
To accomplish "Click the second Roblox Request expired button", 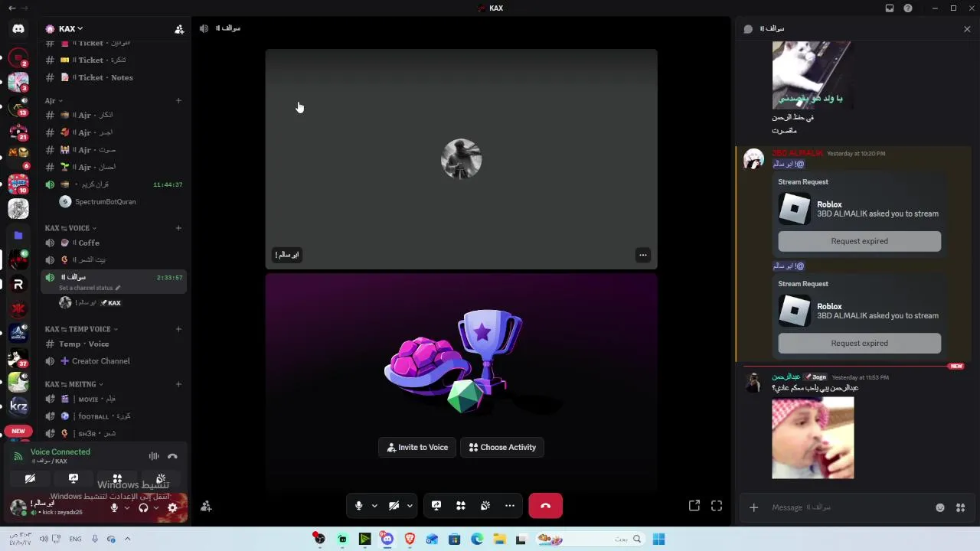I will point(860,343).
